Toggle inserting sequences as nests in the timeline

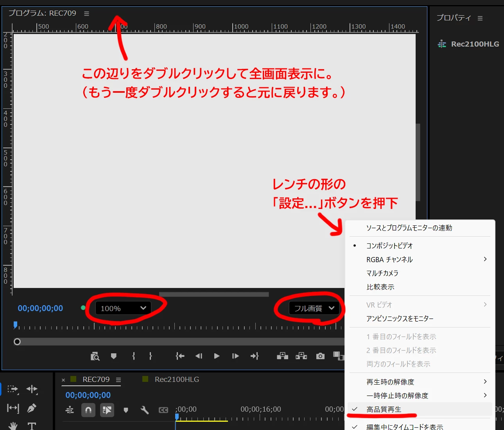point(70,410)
